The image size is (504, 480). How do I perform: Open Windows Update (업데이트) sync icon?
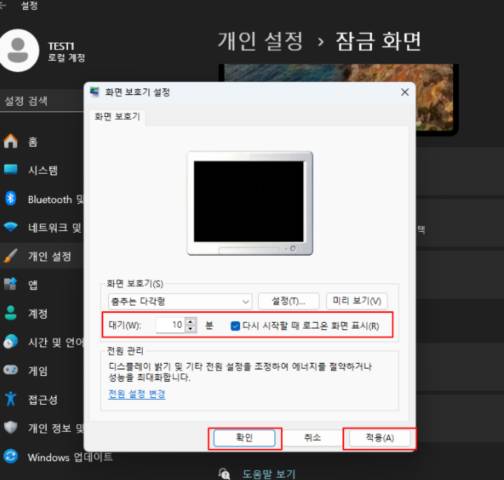tap(11, 456)
